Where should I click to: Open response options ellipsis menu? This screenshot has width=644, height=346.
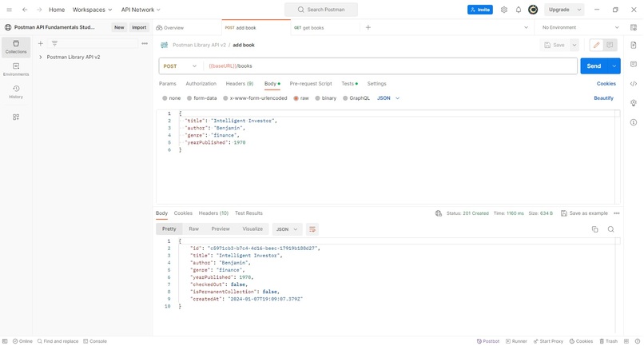point(617,213)
